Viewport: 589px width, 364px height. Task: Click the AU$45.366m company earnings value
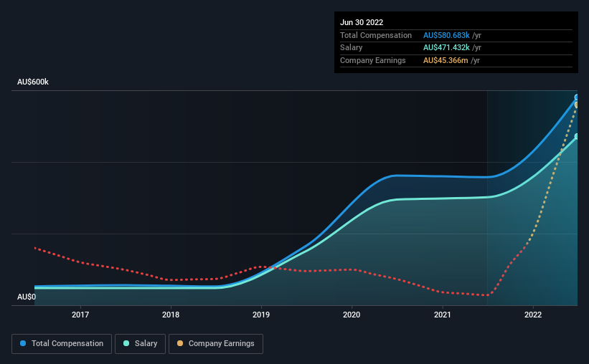pos(446,60)
